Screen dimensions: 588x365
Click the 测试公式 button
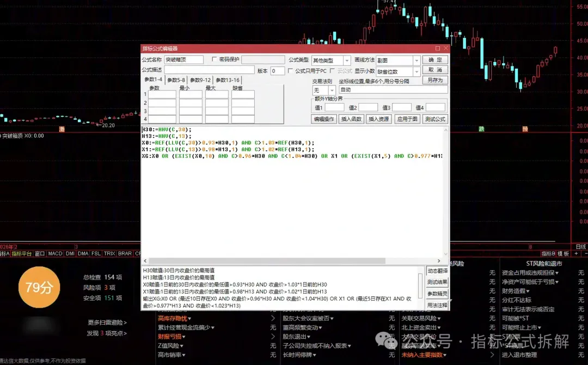(x=435, y=119)
